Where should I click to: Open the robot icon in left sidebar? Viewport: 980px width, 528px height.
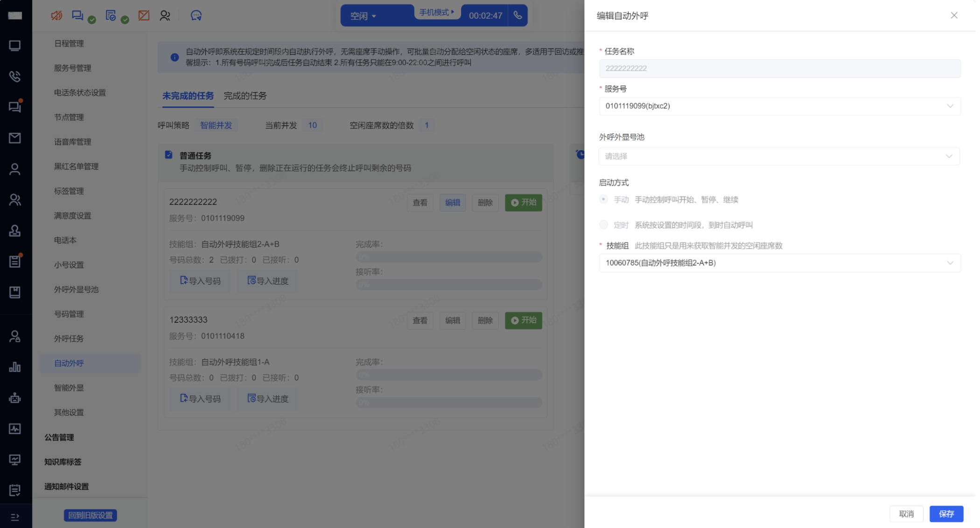(15, 398)
